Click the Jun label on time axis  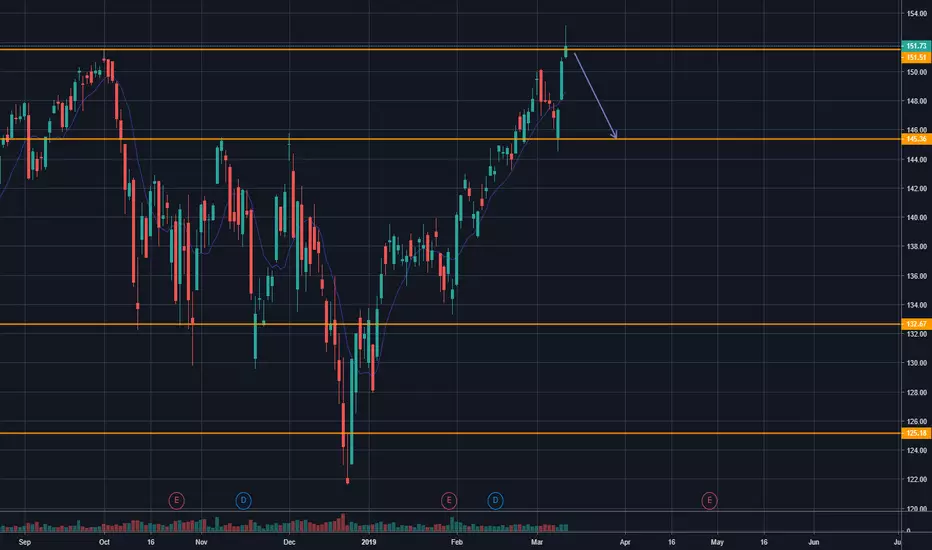[814, 542]
